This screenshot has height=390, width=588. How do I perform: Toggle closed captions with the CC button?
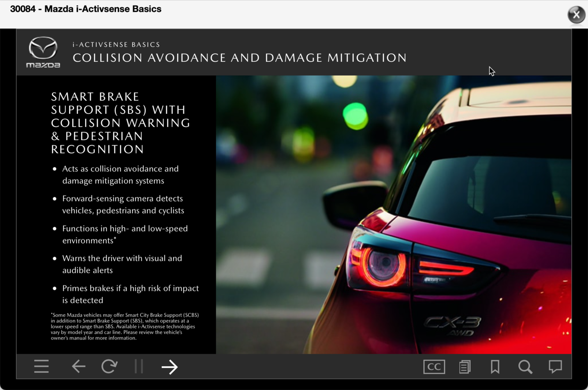[434, 367]
